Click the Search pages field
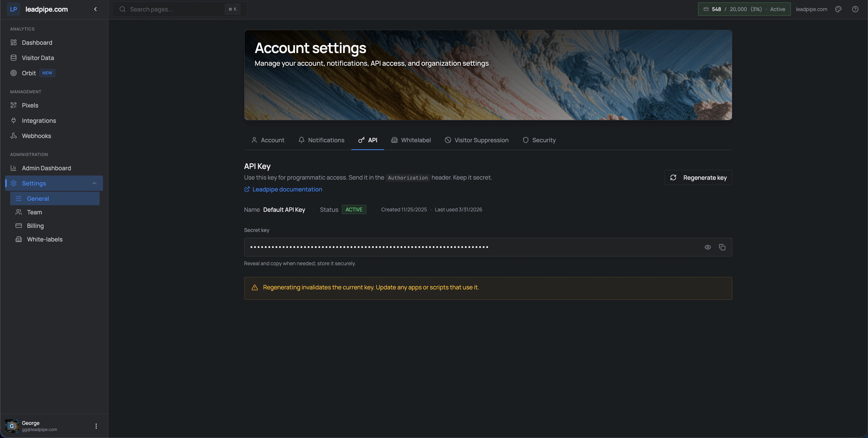This screenshot has width=868, height=438. click(175, 9)
